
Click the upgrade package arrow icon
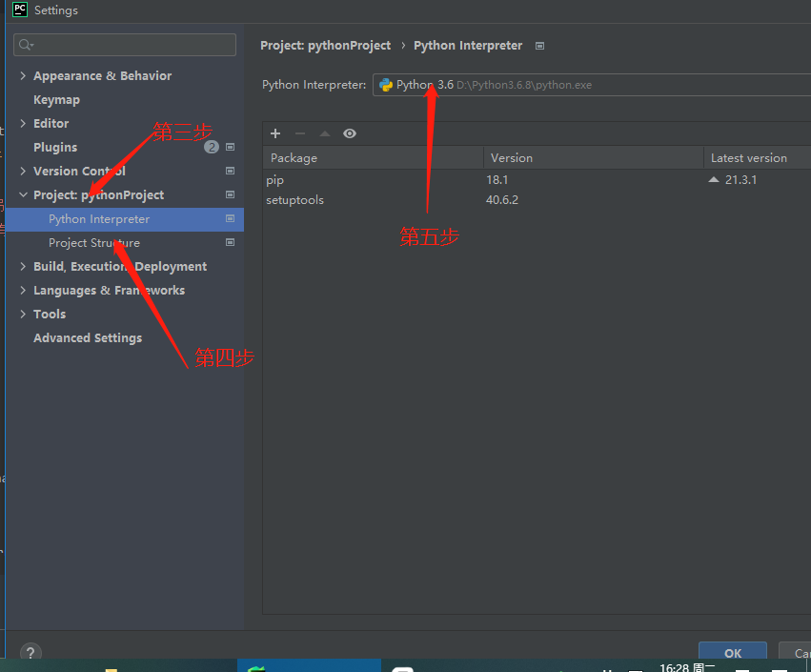click(x=325, y=133)
